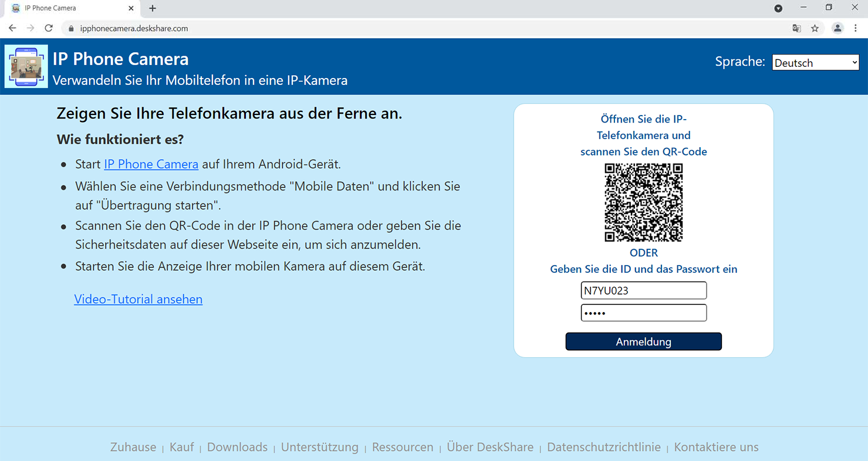The height and width of the screenshot is (461, 868).
Task: Open the Über DeskShare footer link
Action: pos(490,447)
